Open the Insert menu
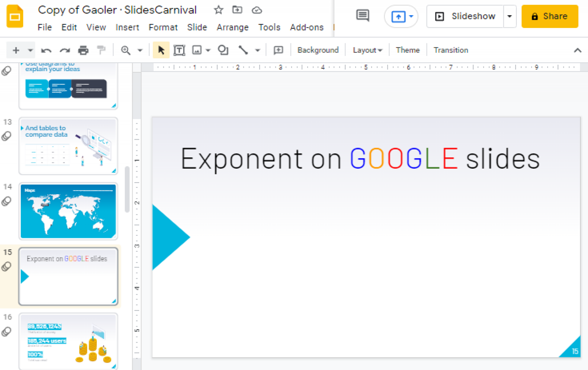Viewport: 588px width, 370px height. click(127, 27)
